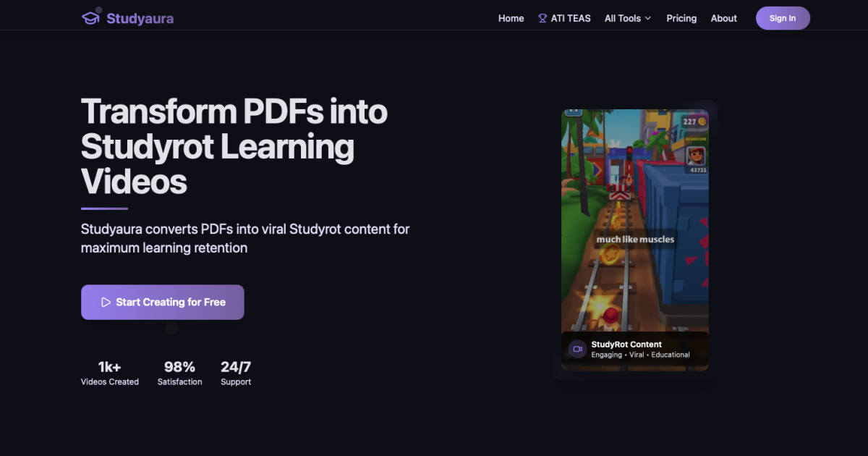Click Start Creating for Free button

coord(163,302)
